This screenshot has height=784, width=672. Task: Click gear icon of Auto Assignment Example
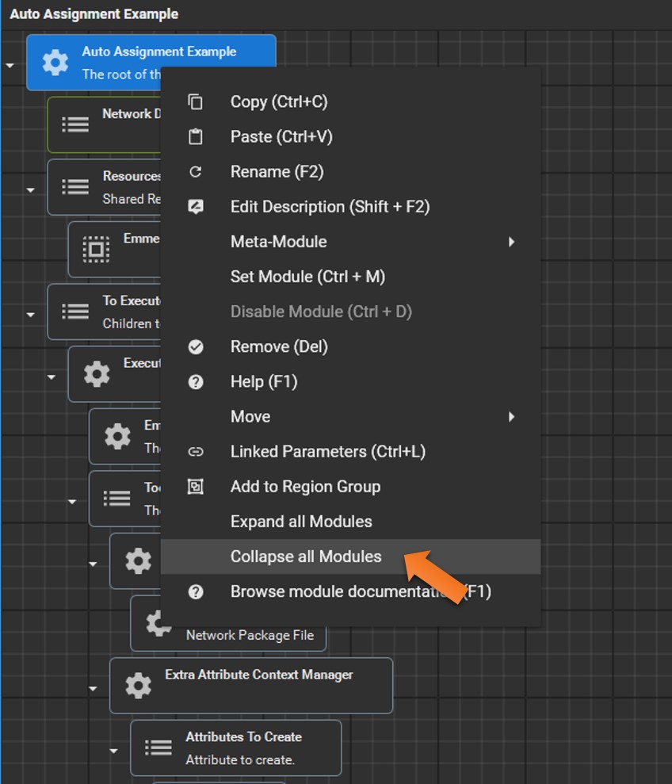pos(55,63)
